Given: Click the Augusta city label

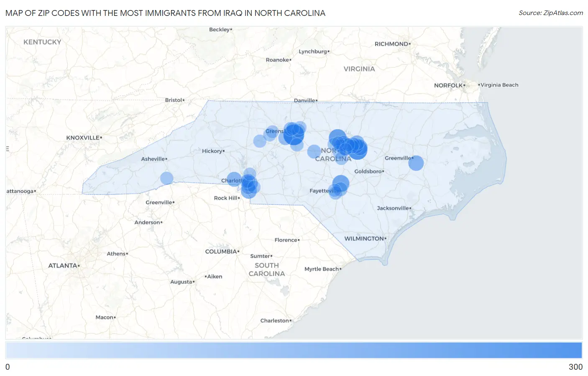Looking at the screenshot, I should click(x=181, y=282).
